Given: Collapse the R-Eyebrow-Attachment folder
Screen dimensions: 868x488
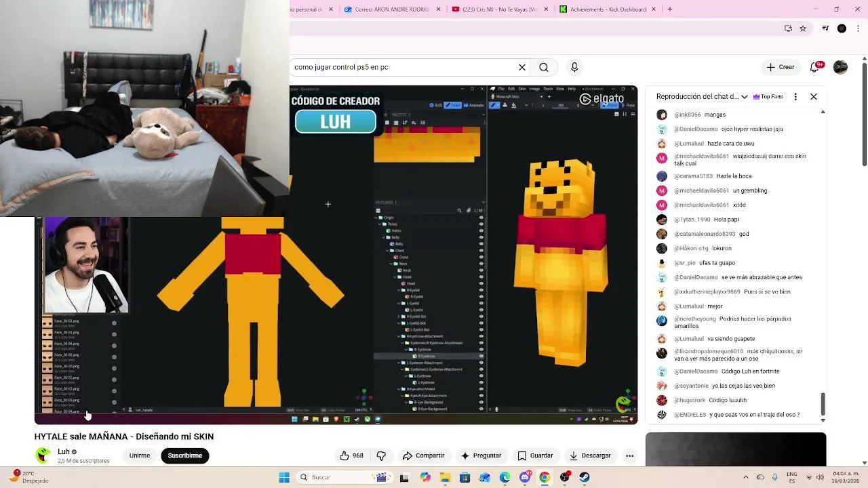Looking at the screenshot, I should pyautogui.click(x=398, y=336).
